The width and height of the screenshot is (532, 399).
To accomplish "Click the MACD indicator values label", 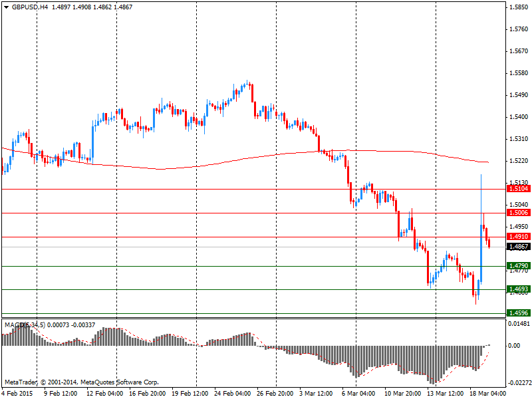I will click(50, 325).
